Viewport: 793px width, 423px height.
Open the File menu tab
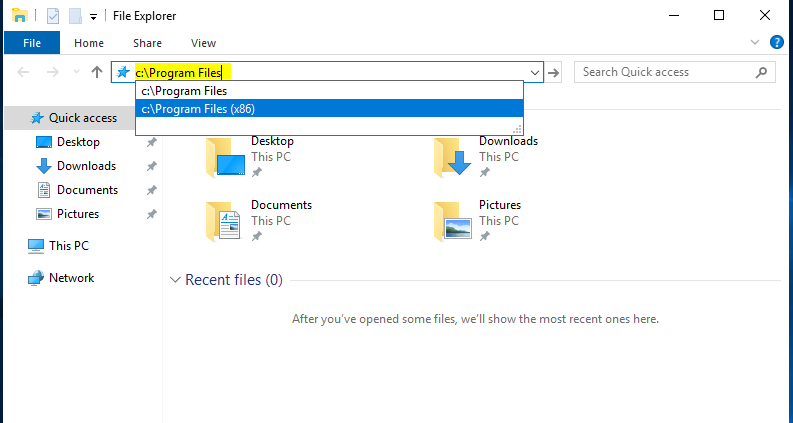click(32, 43)
